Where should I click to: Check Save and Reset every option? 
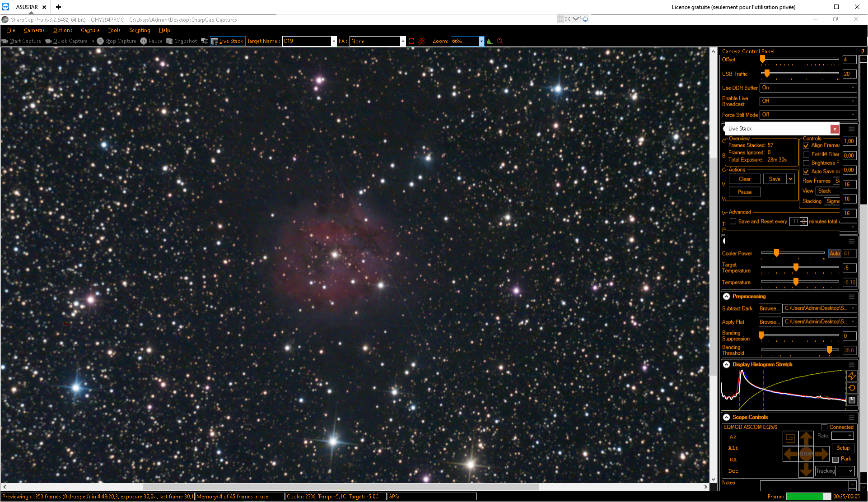click(x=733, y=222)
